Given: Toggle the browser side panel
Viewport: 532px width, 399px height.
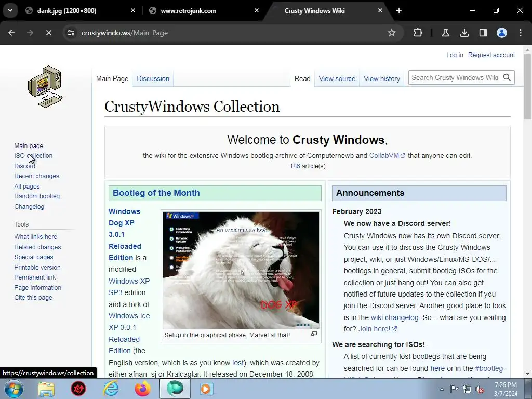Looking at the screenshot, I should click(x=483, y=33).
